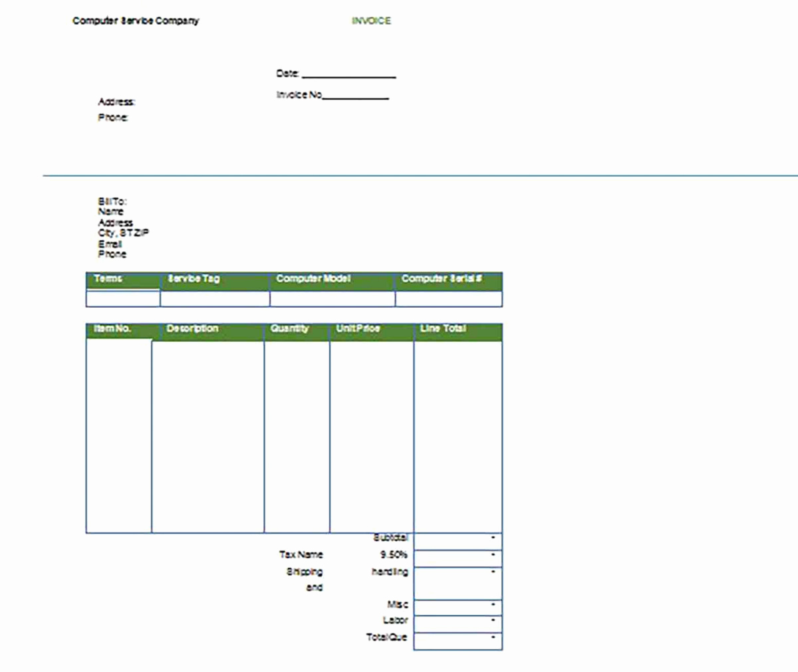The image size is (798, 672).
Task: Click the Labor amount cell
Action: pyautogui.click(x=458, y=623)
